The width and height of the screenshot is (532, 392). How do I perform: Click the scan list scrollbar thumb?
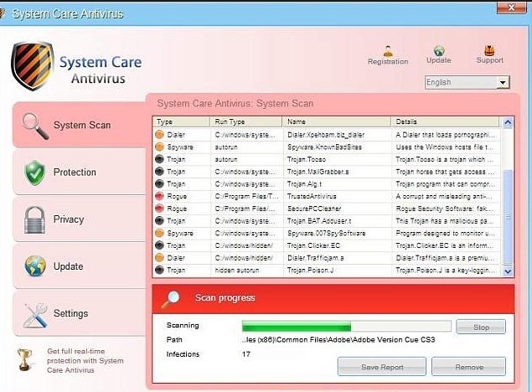[508, 217]
